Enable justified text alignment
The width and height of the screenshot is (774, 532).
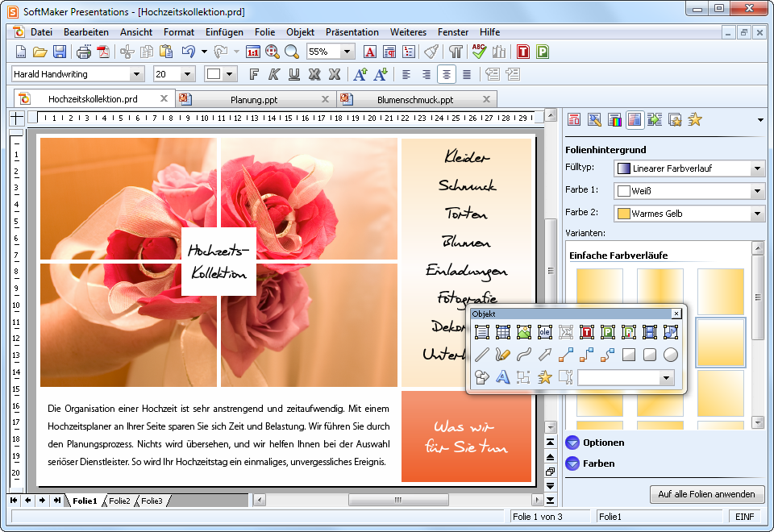tap(466, 74)
